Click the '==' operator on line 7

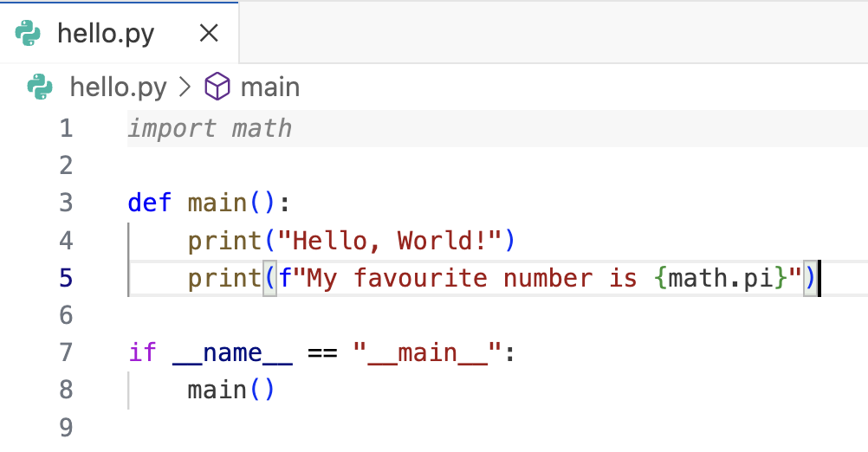[x=322, y=353]
